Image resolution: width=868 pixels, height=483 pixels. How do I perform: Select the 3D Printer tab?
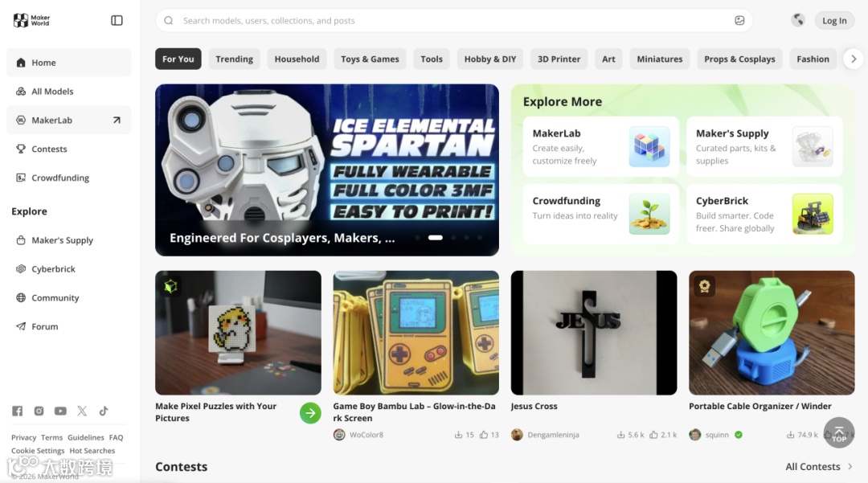pos(559,59)
